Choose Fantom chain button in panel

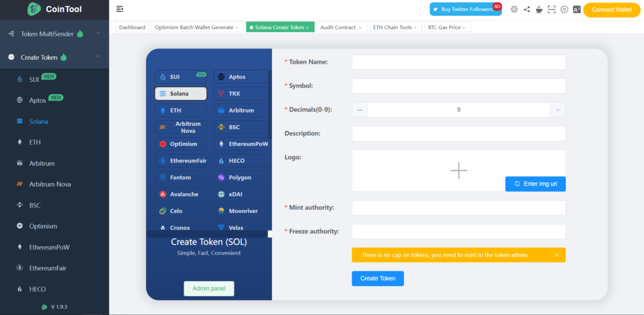pyautogui.click(x=181, y=177)
